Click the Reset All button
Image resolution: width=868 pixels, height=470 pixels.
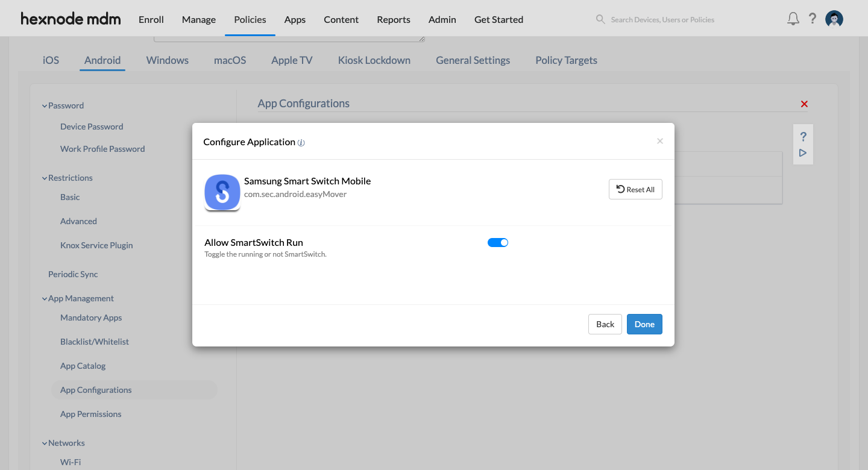635,189
